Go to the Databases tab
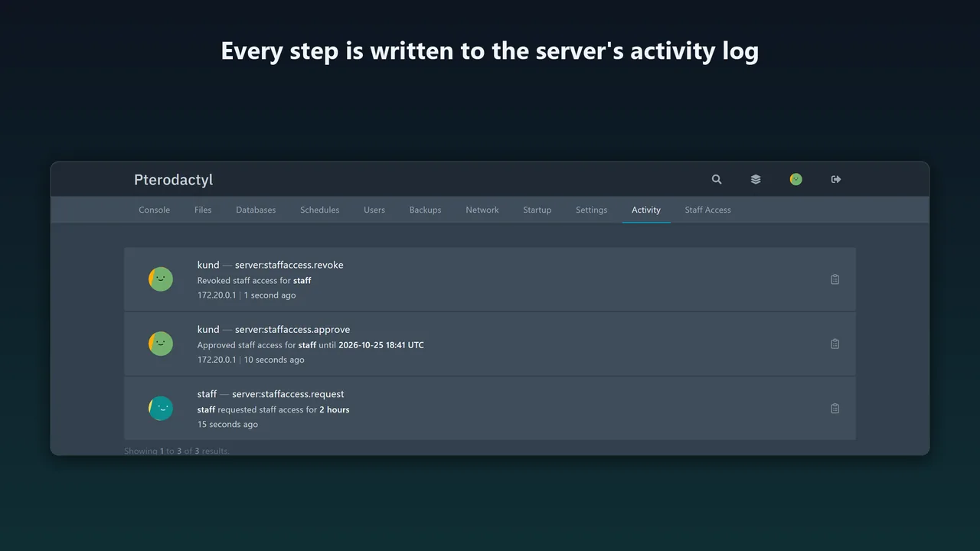The image size is (980, 551). (256, 210)
